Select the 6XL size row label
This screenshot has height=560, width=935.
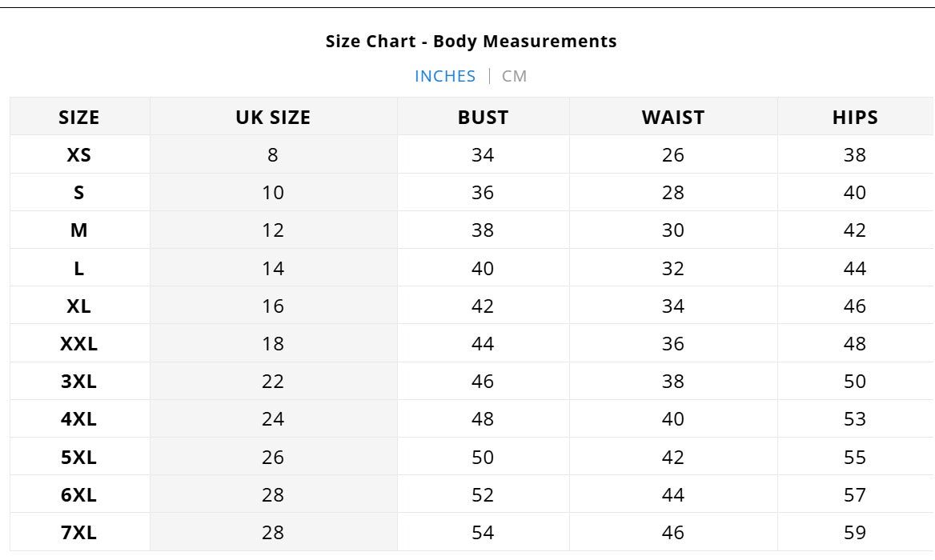(78, 494)
